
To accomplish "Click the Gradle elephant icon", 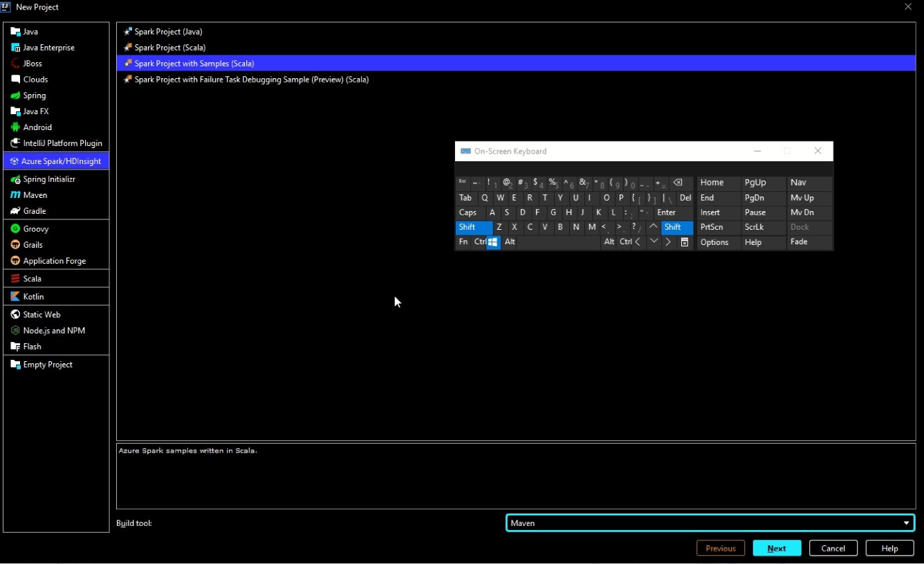I will 15,211.
